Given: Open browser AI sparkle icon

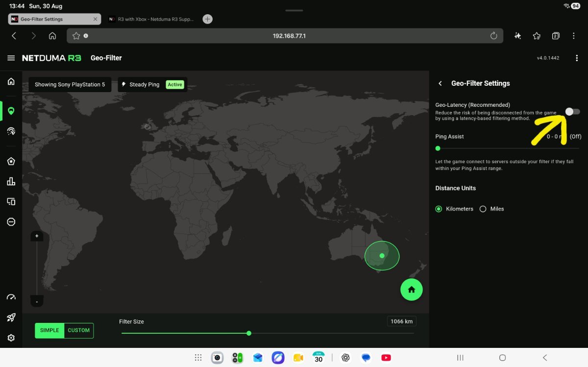Looking at the screenshot, I should (517, 36).
